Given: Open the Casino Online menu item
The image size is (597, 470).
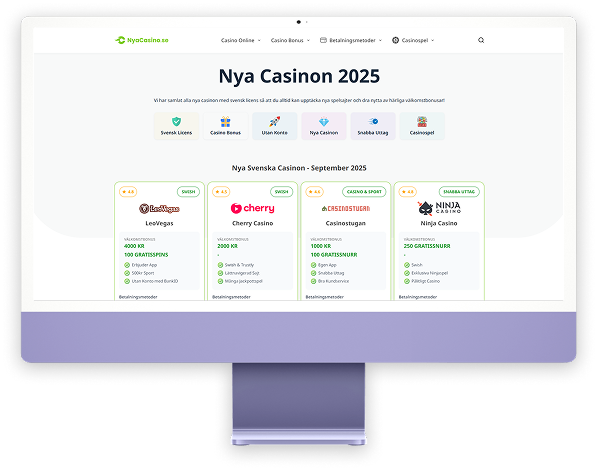Looking at the screenshot, I should tap(238, 40).
